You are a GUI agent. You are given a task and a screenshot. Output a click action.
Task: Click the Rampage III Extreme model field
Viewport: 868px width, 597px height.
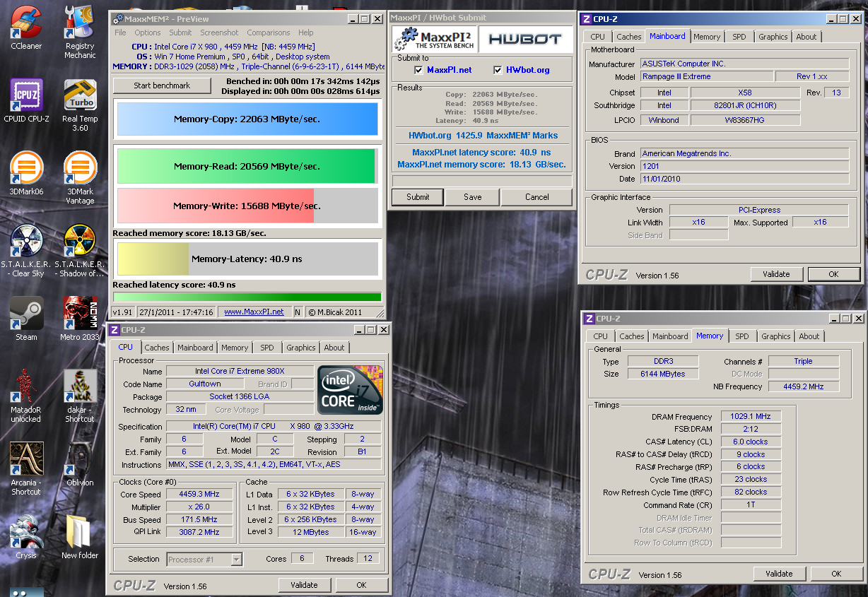tap(707, 76)
